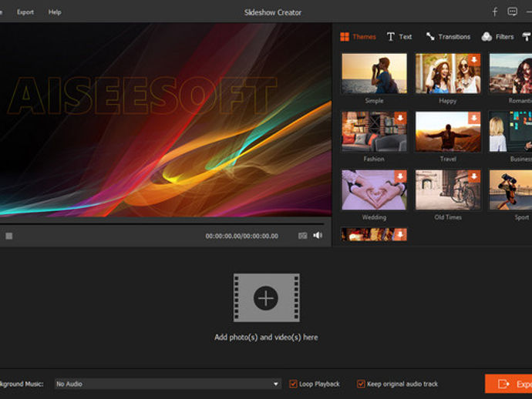Image resolution: width=532 pixels, height=399 pixels.
Task: Click the orange Export button
Action: [x=509, y=384]
